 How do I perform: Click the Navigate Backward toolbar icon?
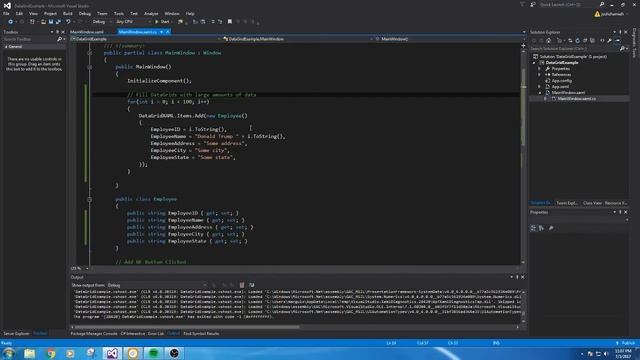tap(11, 22)
